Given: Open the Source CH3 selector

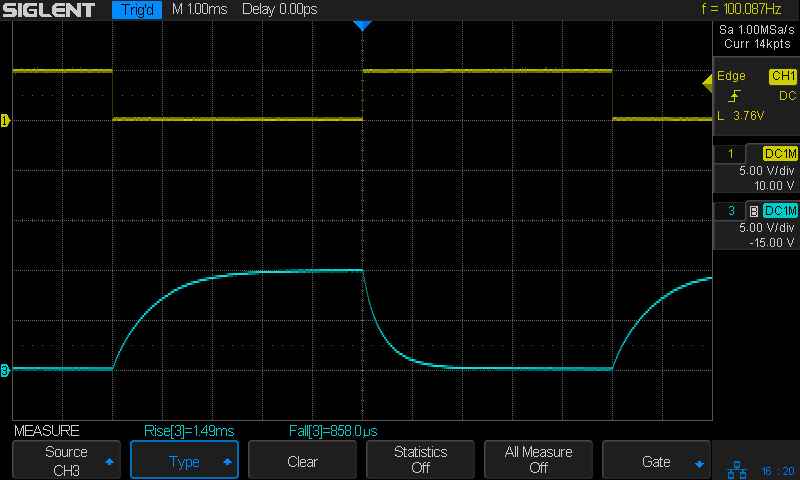Looking at the screenshot, I should pos(66,461).
